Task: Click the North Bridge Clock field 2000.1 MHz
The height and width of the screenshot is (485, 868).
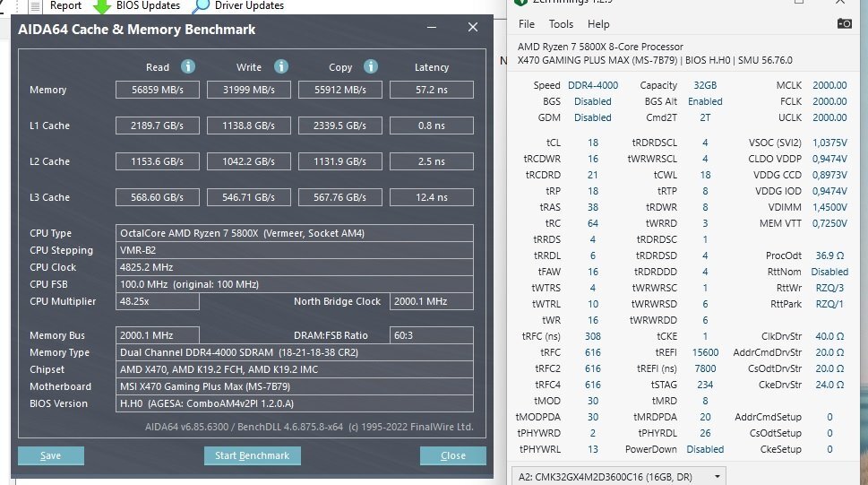Action: [x=432, y=301]
